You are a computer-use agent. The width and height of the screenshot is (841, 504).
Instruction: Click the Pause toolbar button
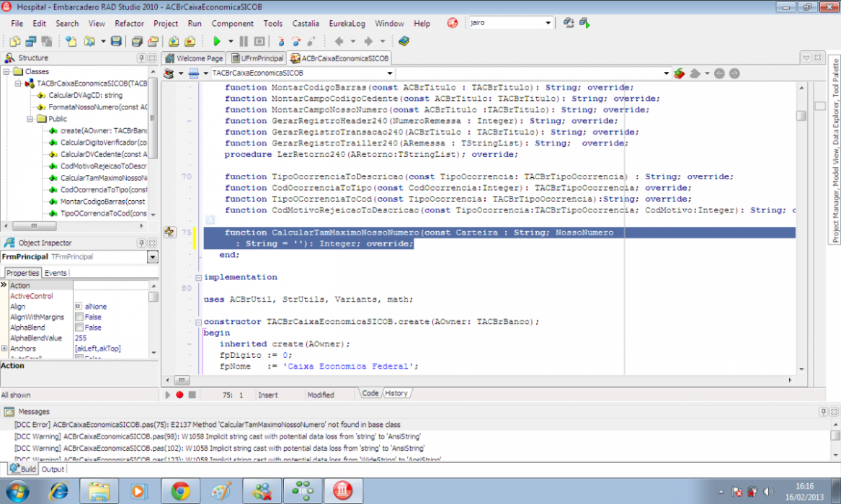pos(244,41)
